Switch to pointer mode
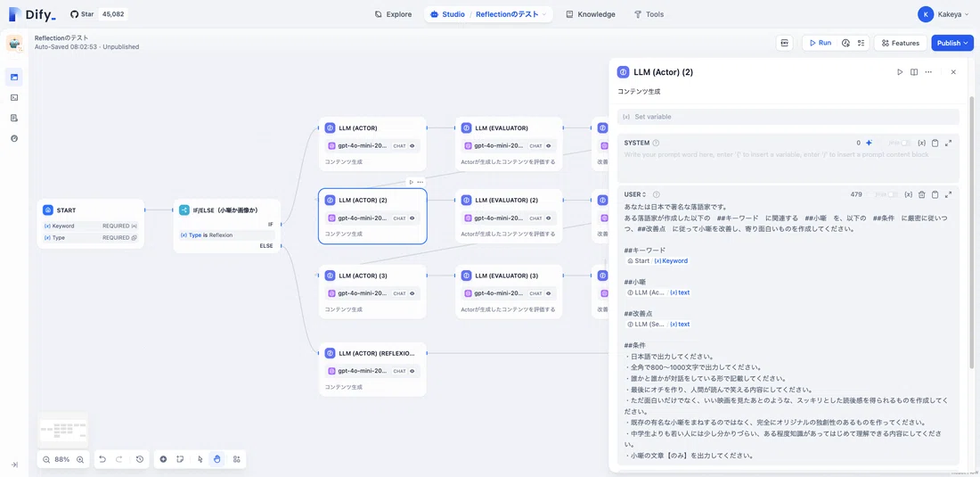Viewport: 980px width, 477px height. (x=200, y=459)
